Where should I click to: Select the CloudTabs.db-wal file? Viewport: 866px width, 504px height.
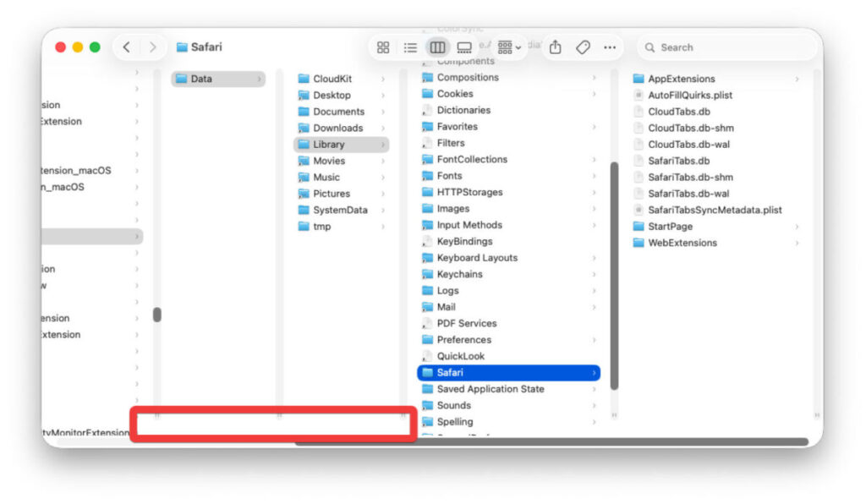pyautogui.click(x=717, y=145)
